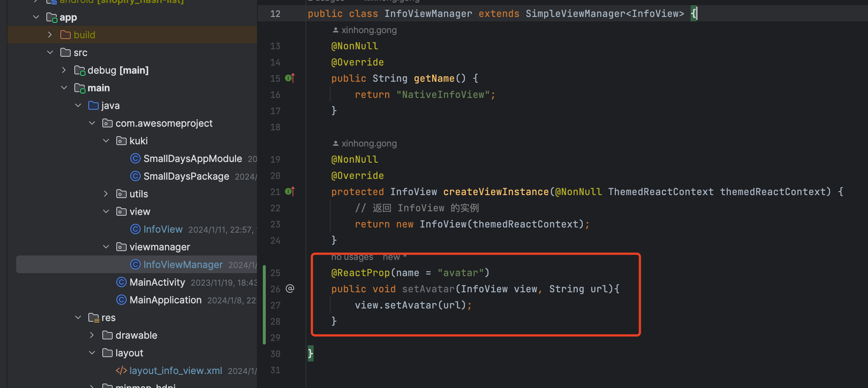Click the orange build folder icon
This screenshot has height=388, width=868.
click(66, 35)
